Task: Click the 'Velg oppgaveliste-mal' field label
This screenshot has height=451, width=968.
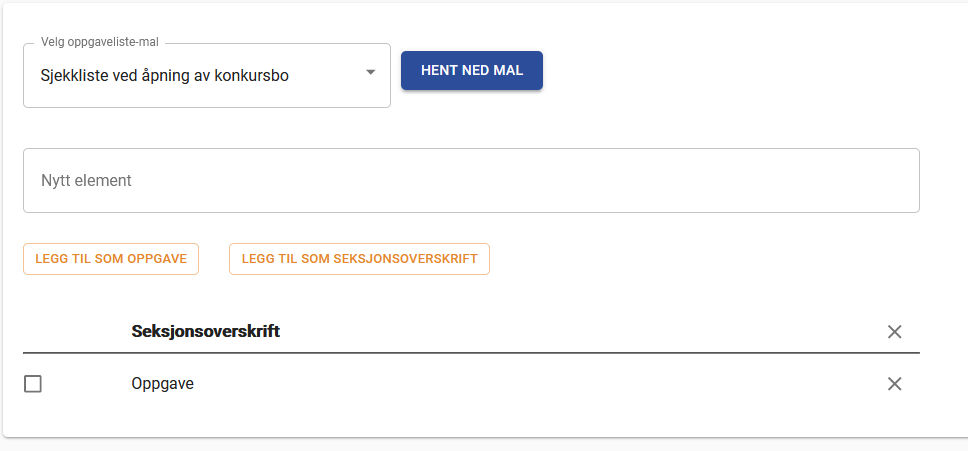Action: point(100,43)
